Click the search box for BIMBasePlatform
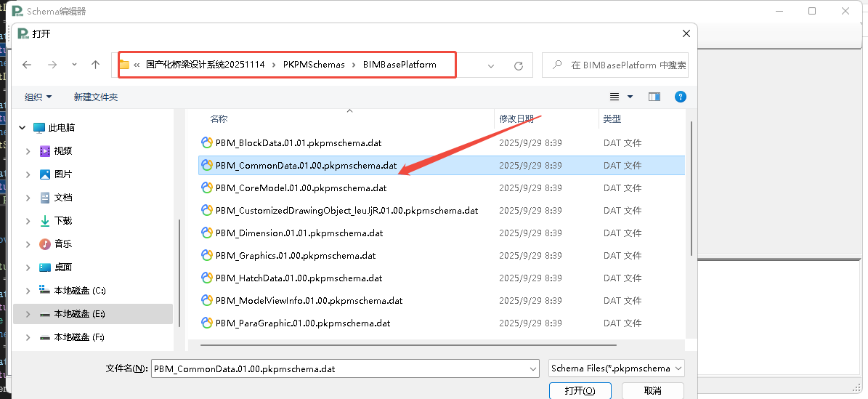 point(615,65)
